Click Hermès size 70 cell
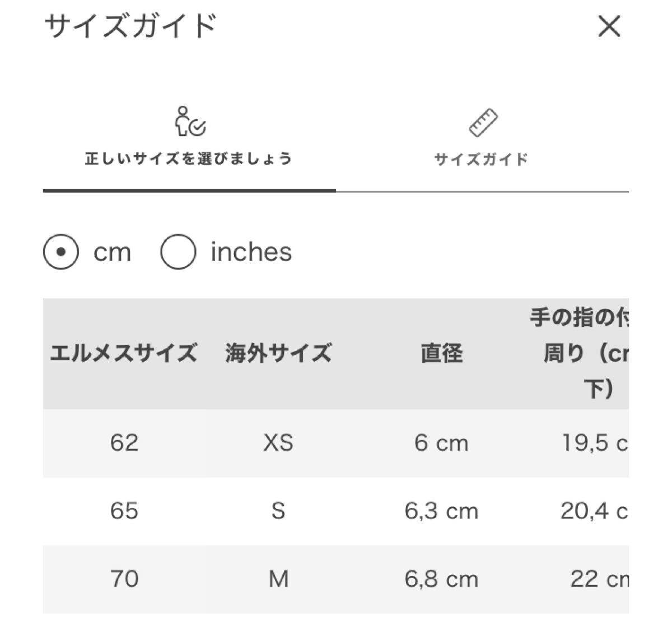The image size is (672, 627). 124,578
